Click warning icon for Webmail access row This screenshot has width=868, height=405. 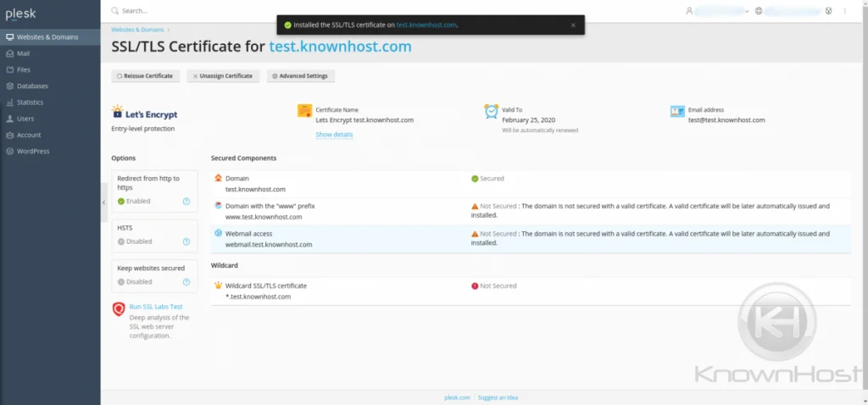(x=475, y=234)
